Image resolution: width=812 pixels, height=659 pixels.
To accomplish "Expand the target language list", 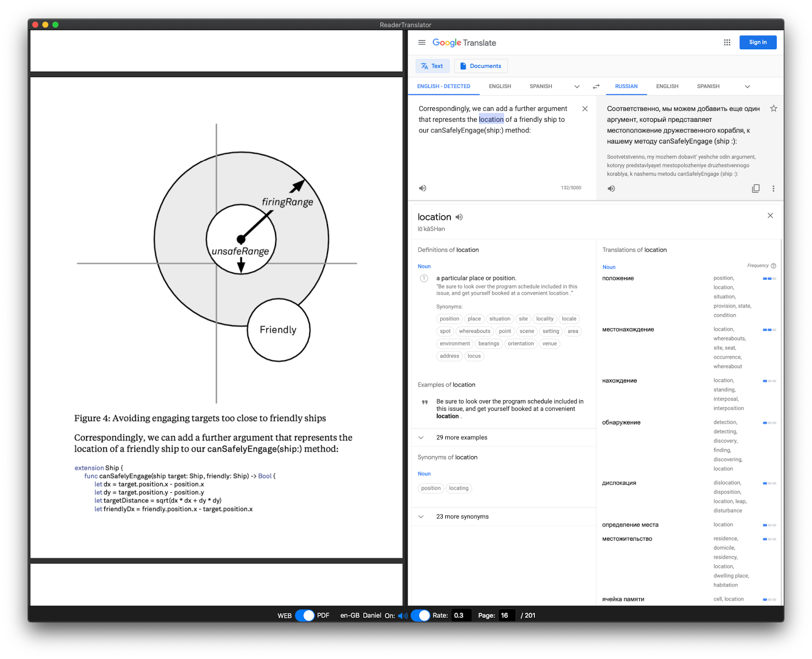I will click(747, 87).
